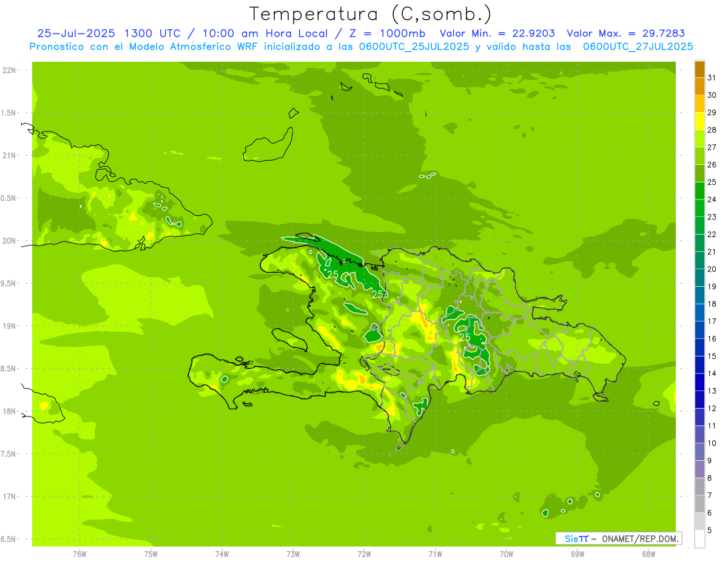728x562 pixels.
Task: Select the gray legend swatch between 6 and 7
Action: [x=699, y=504]
